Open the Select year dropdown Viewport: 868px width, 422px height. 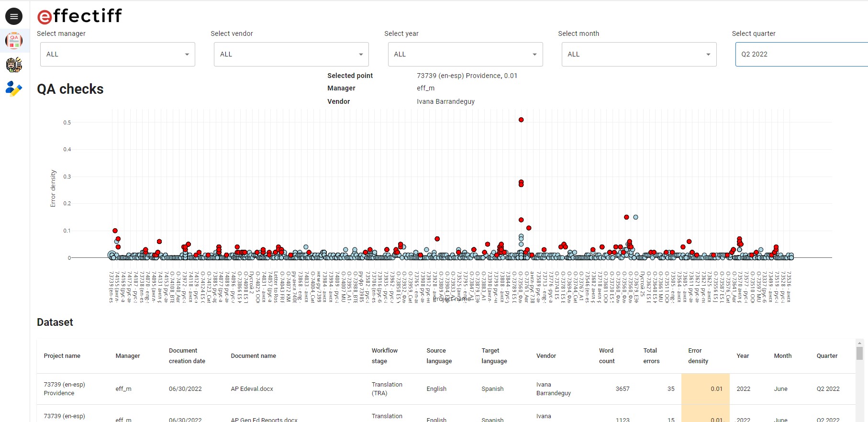tap(465, 54)
